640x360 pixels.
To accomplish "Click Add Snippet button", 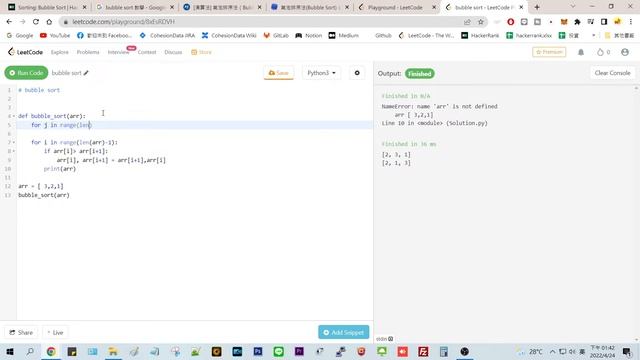I will click(x=343, y=333).
